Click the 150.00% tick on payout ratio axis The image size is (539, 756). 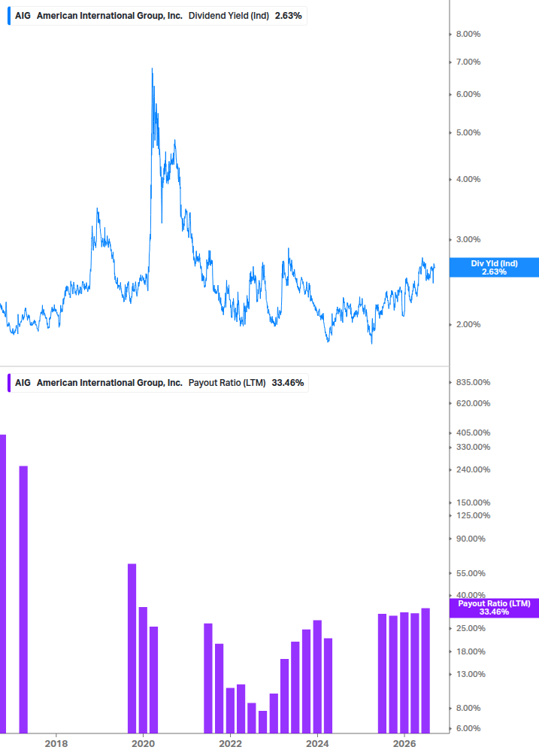[473, 503]
